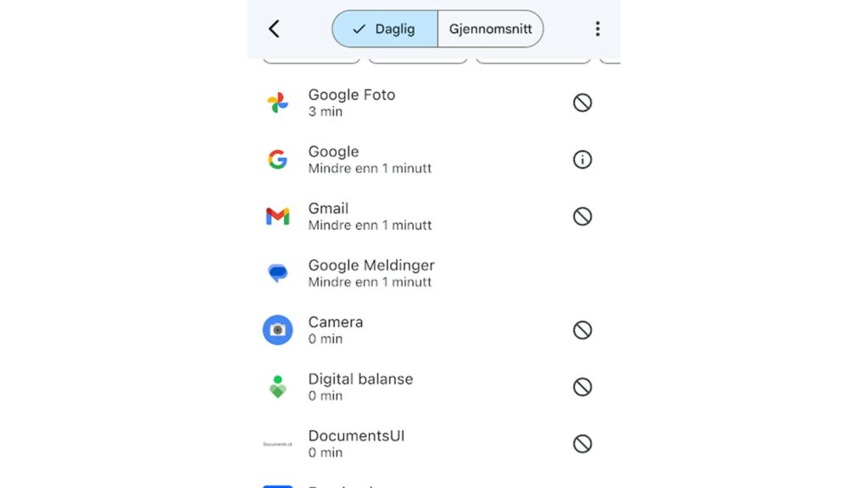Restrict Gmail using its blocked icon
The width and height of the screenshot is (868, 488).
582,216
